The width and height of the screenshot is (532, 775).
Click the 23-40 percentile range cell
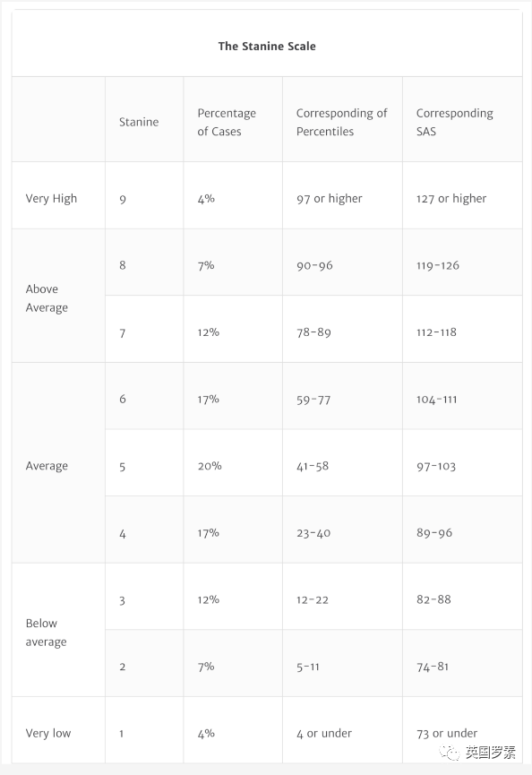coord(313,533)
